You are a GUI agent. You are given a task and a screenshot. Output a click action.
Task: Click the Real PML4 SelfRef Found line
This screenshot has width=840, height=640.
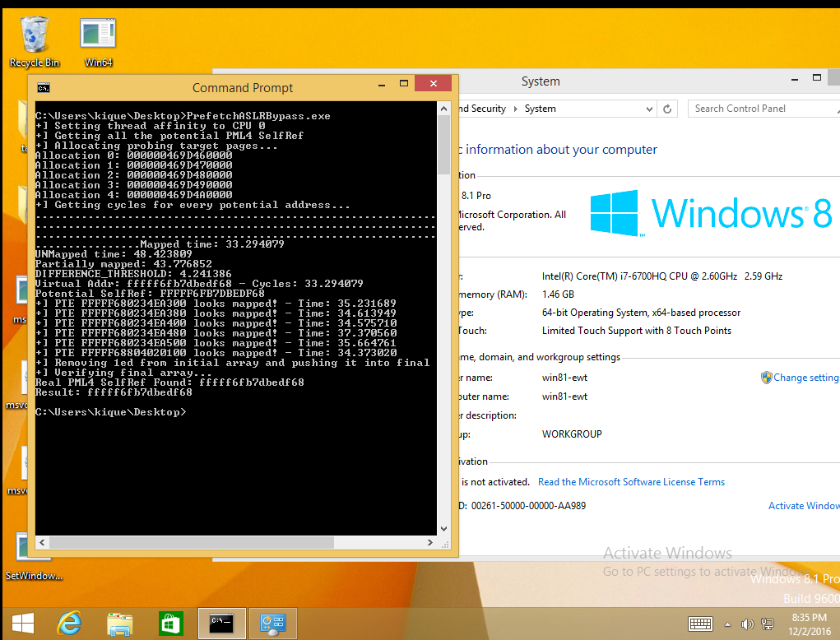click(169, 383)
